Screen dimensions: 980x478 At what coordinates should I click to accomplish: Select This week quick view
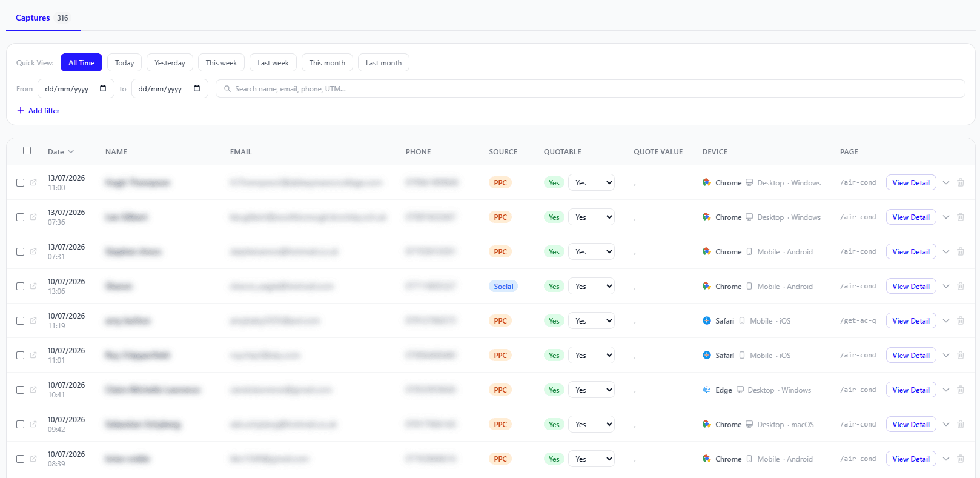click(x=221, y=62)
